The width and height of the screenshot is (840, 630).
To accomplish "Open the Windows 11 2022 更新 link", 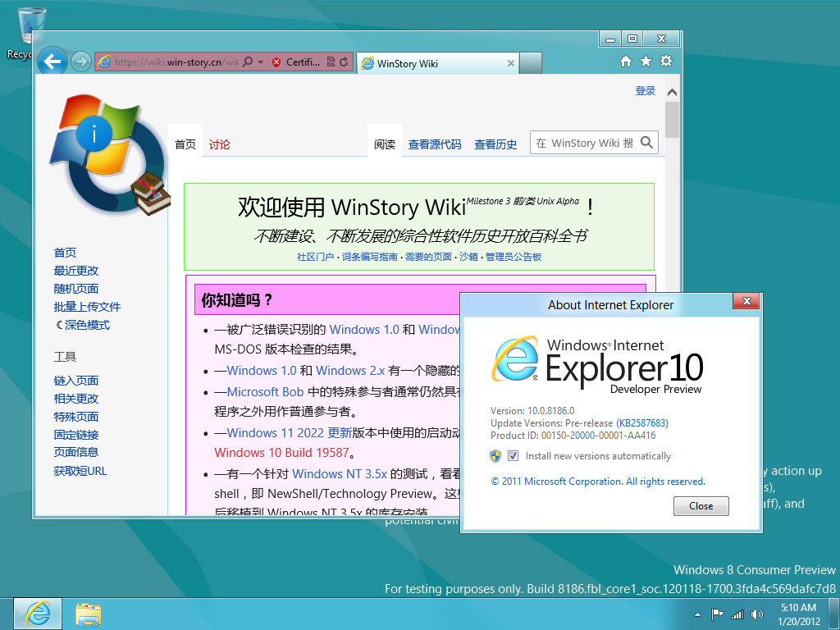I will point(290,433).
